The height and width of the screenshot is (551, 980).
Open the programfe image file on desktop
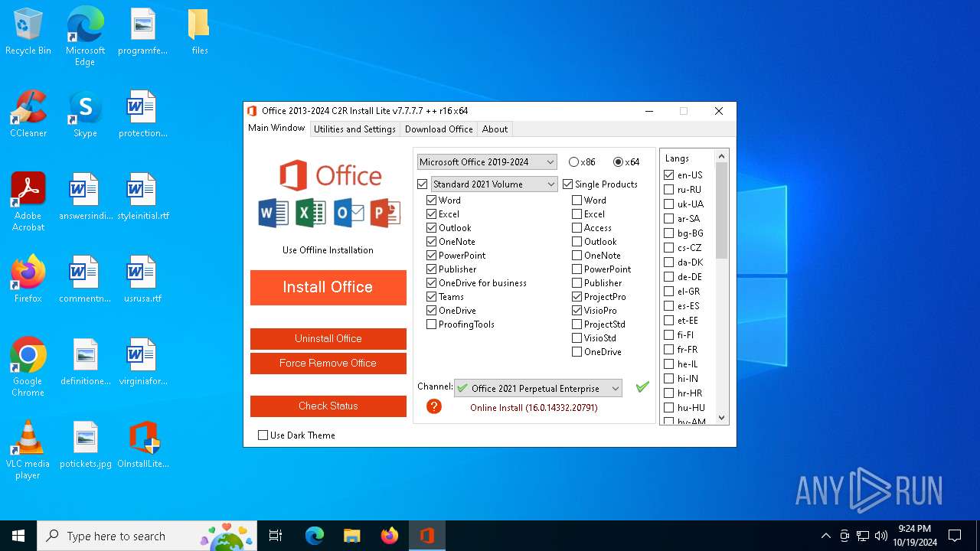[x=143, y=31]
